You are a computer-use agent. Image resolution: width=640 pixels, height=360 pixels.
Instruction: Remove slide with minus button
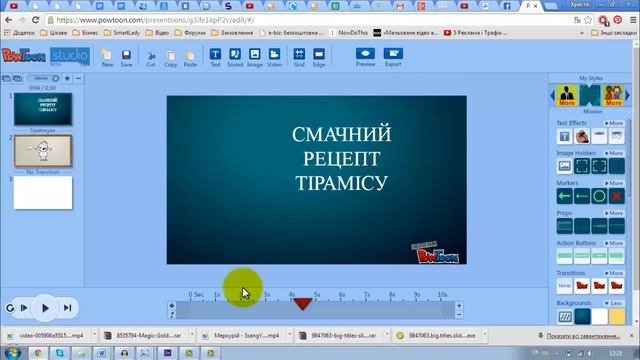pos(78,78)
